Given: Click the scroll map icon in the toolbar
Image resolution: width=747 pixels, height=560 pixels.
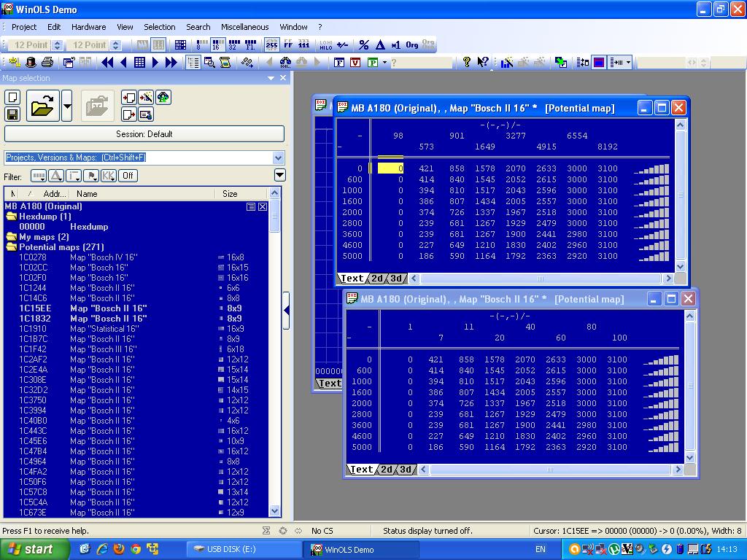Looking at the screenshot, I should 225,63.
